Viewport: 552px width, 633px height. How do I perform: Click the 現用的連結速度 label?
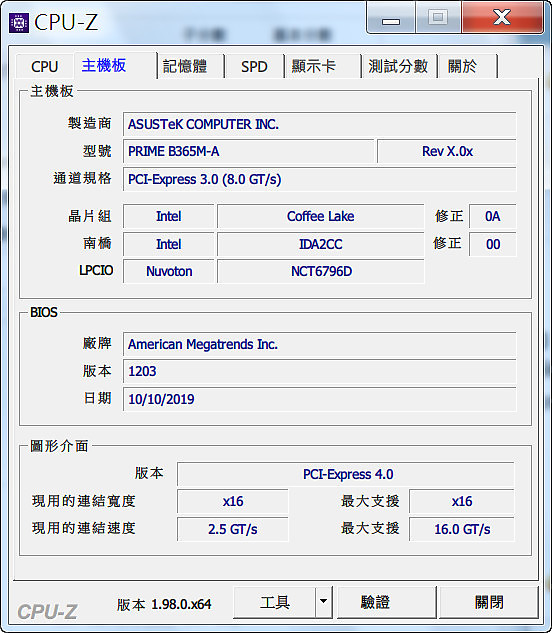(84, 528)
